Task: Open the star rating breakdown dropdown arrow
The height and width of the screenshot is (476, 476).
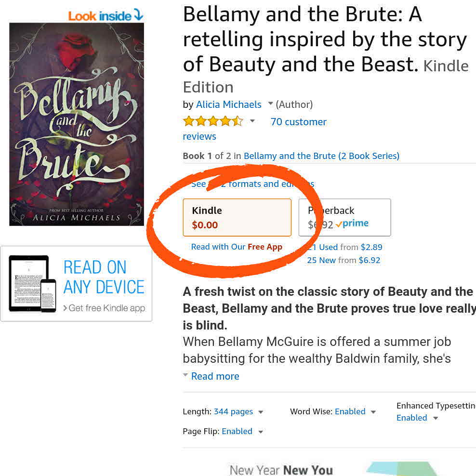Action: (252, 121)
